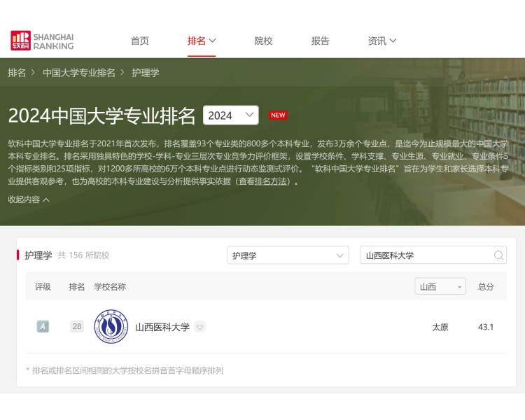Viewport: 525px width, 420px height.
Task: Click the 排名 column header in table
Action: pos(77,287)
